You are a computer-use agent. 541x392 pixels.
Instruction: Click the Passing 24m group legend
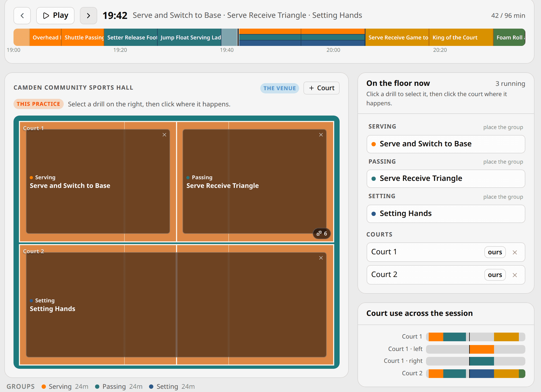(119, 387)
